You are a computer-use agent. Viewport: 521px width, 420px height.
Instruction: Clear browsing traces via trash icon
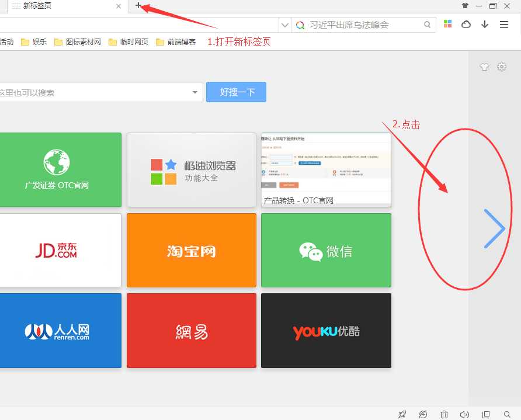pos(444,414)
